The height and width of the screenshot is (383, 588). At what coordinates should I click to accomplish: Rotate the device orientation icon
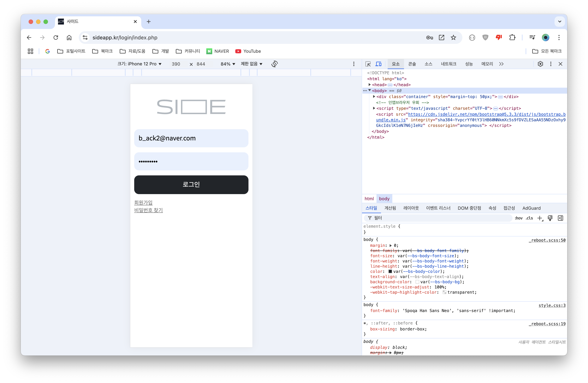[274, 64]
